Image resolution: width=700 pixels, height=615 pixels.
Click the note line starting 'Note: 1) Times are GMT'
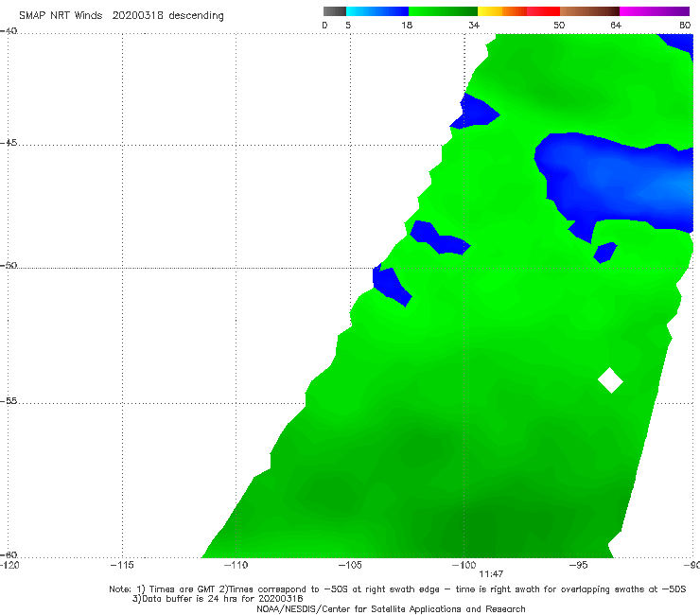pos(397,589)
